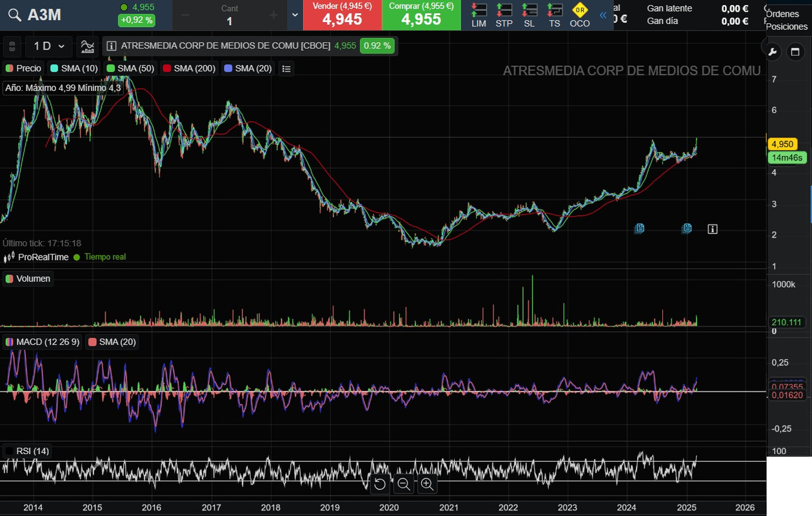This screenshot has height=516, width=812.
Task: Open the SMA (50) indicator label
Action: click(130, 68)
